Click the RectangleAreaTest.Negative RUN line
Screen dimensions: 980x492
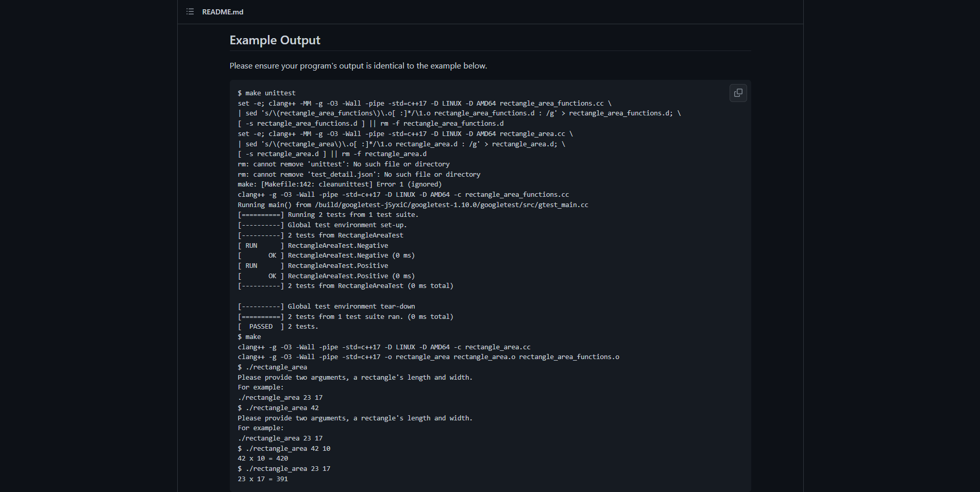tap(313, 245)
